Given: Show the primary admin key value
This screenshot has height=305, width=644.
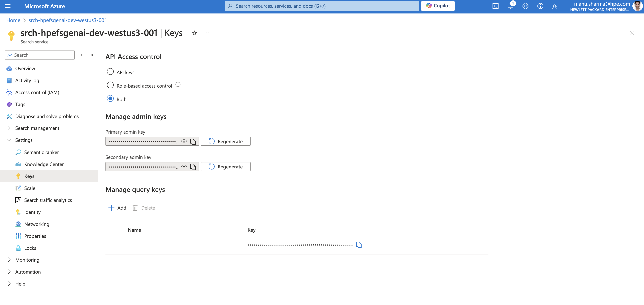Looking at the screenshot, I should tap(184, 142).
